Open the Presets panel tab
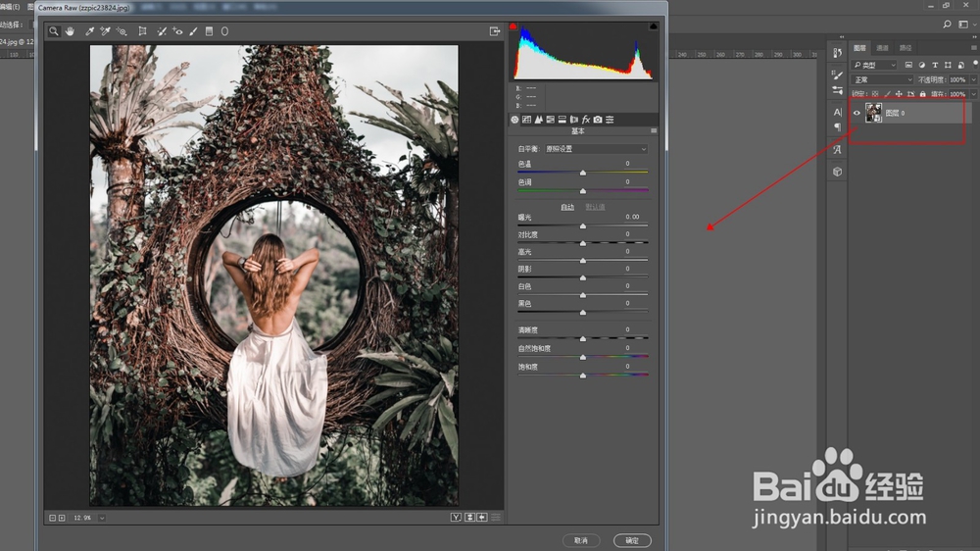This screenshot has width=980, height=551. (x=610, y=120)
